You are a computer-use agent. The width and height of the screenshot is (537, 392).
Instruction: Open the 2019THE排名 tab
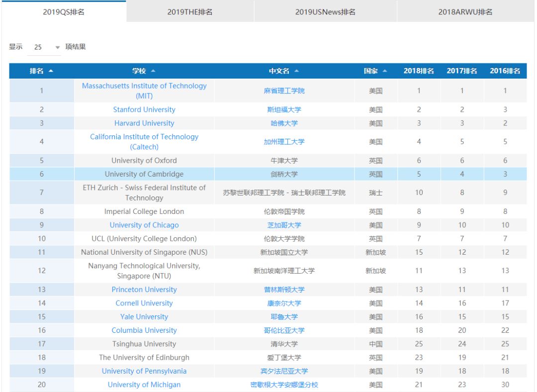coord(190,11)
